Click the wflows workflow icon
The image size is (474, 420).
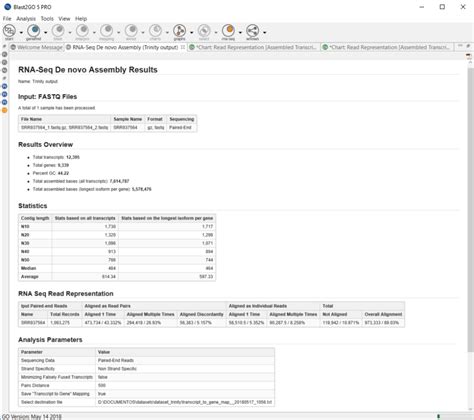[x=252, y=31]
